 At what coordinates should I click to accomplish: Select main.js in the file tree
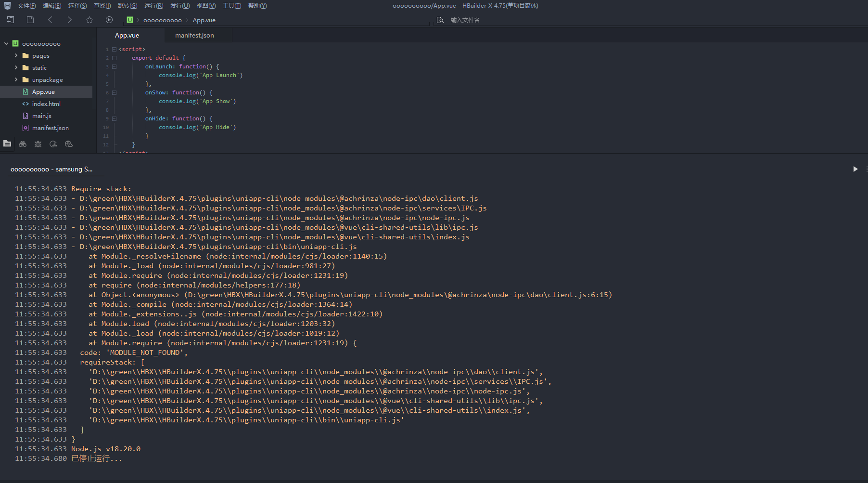tap(46, 116)
